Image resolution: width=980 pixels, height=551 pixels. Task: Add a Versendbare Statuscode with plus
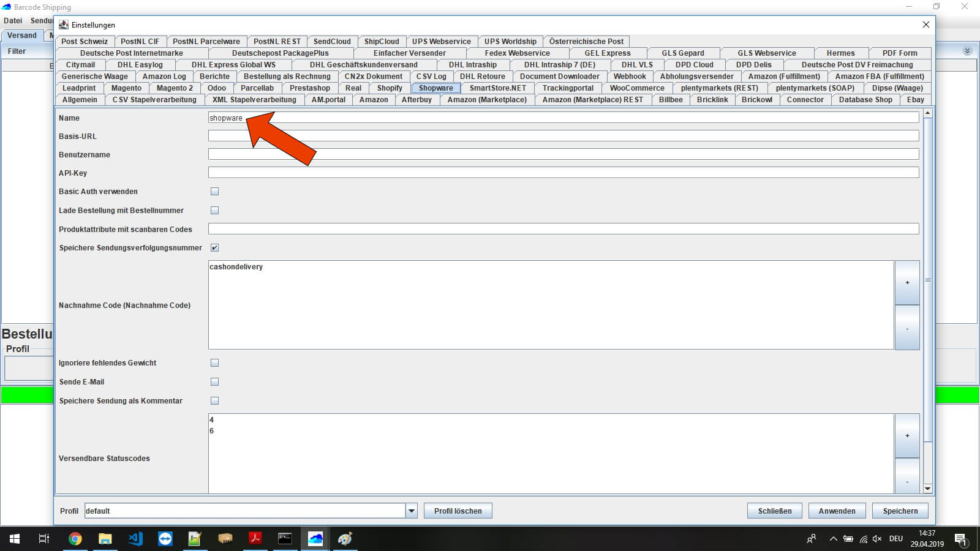(907, 436)
